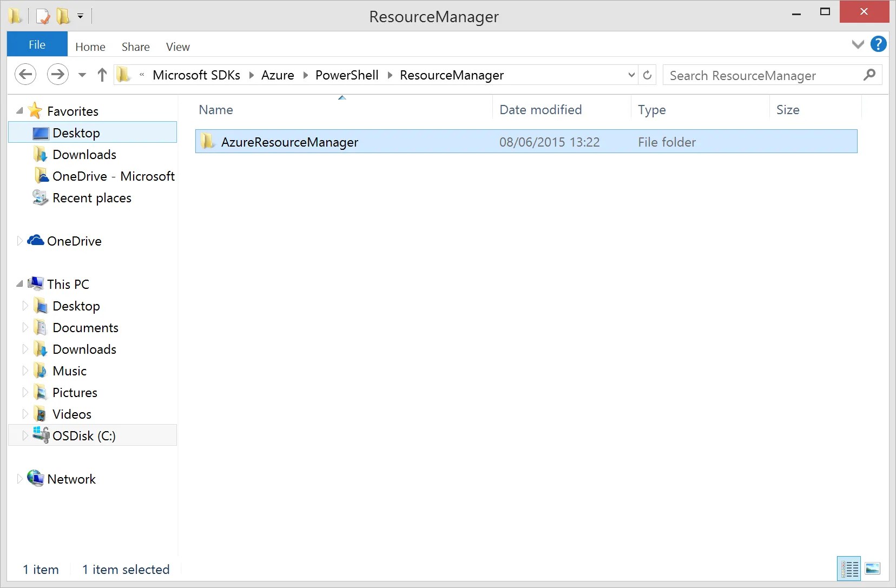Collapse the This PC tree node
This screenshot has width=896, height=588.
(19, 284)
